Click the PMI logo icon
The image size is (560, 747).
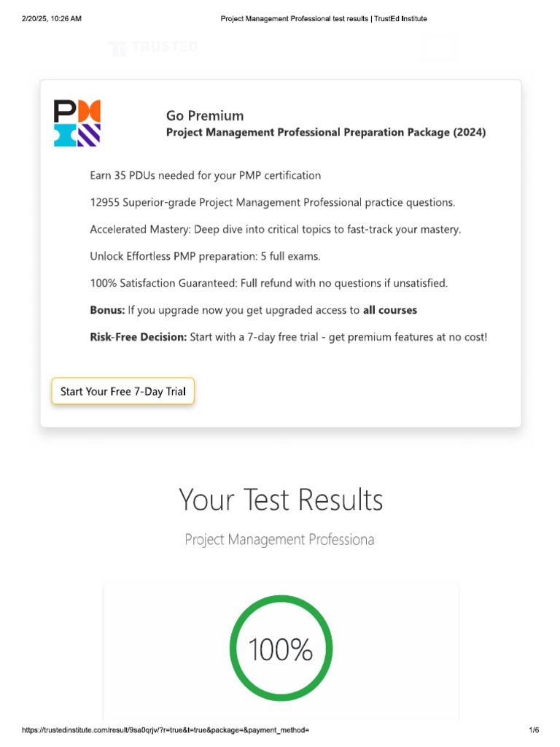77,123
